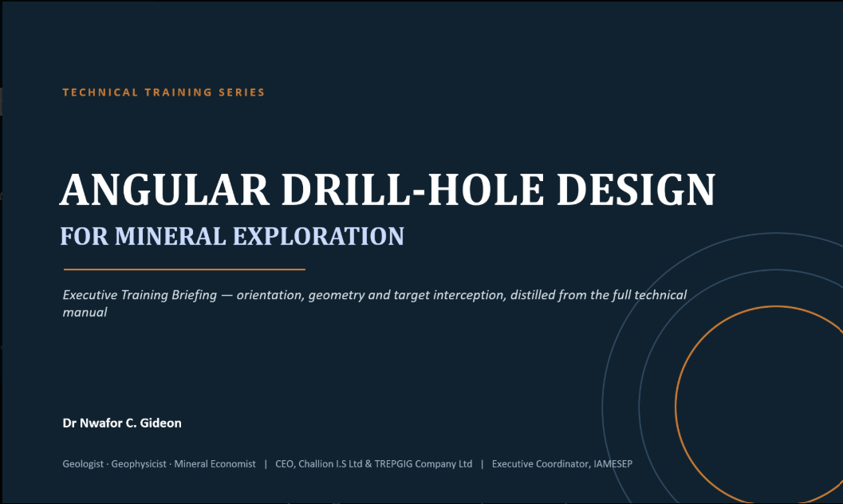Viewport: 843px width, 504px height.
Task: Click the 'ANGULAR DRILL-HOLE DESIGN' title
Action: click(x=388, y=190)
